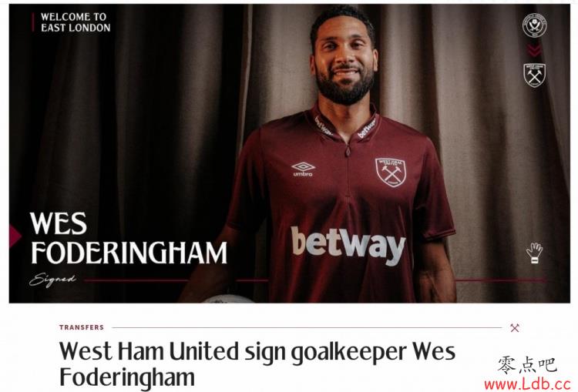Click the Umbro logo on the shirt
This screenshot has width=578, height=392.
click(303, 169)
